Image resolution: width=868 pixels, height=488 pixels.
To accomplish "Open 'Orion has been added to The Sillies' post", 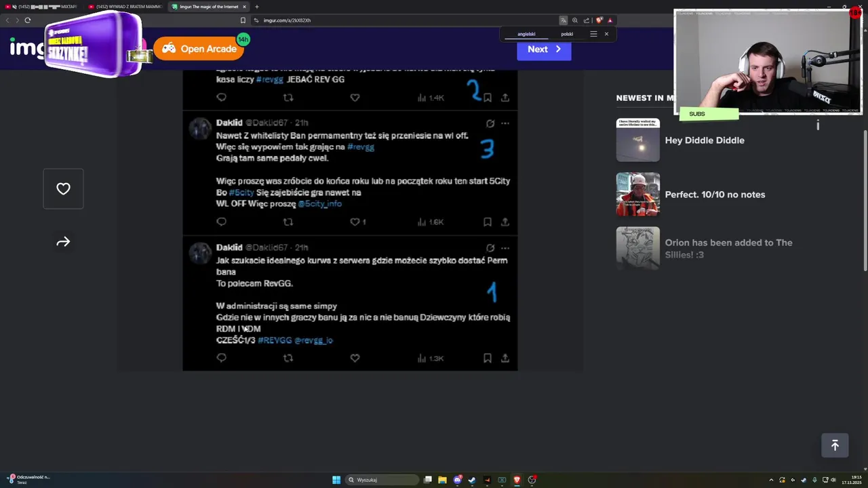I will click(x=729, y=249).
